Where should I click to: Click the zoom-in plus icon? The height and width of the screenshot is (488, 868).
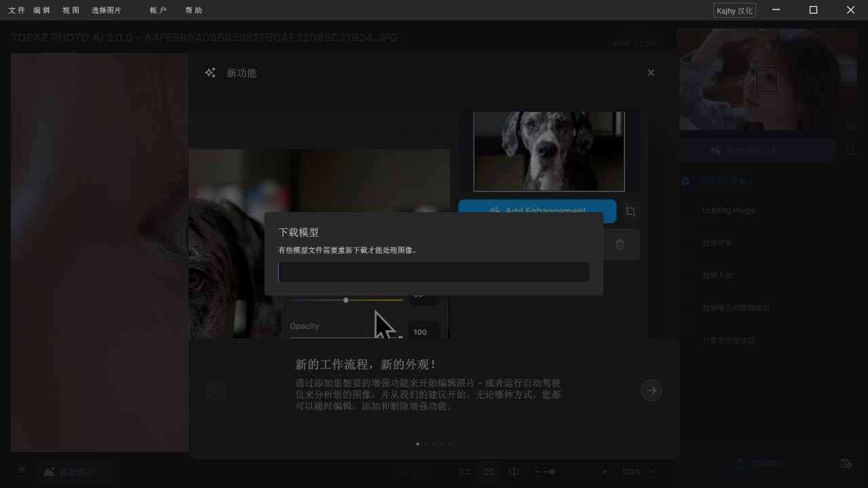605,472
